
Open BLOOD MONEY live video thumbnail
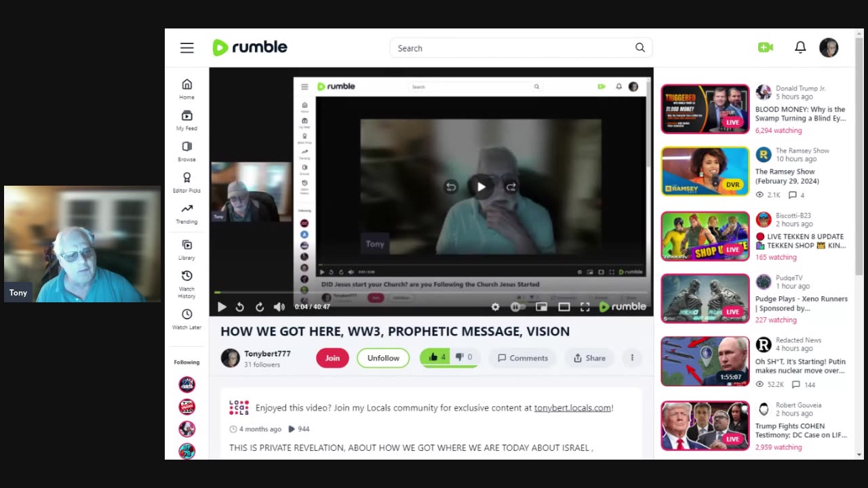click(x=705, y=109)
